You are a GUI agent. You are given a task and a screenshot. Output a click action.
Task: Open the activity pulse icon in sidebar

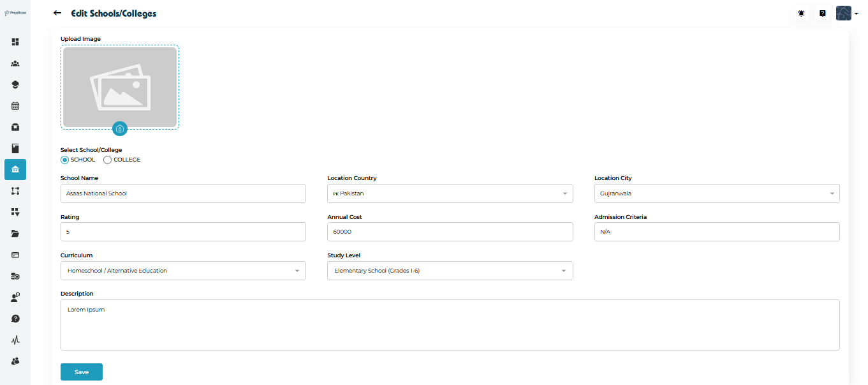(x=15, y=340)
